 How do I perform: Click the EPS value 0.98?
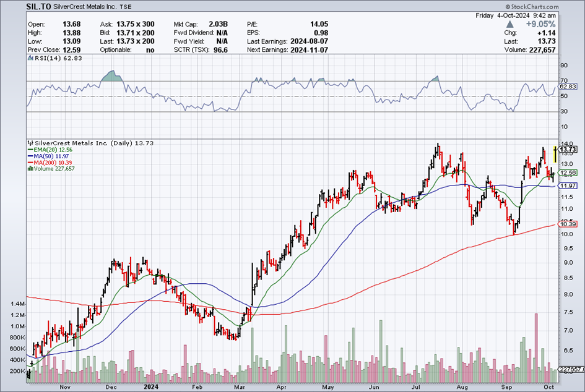(321, 33)
